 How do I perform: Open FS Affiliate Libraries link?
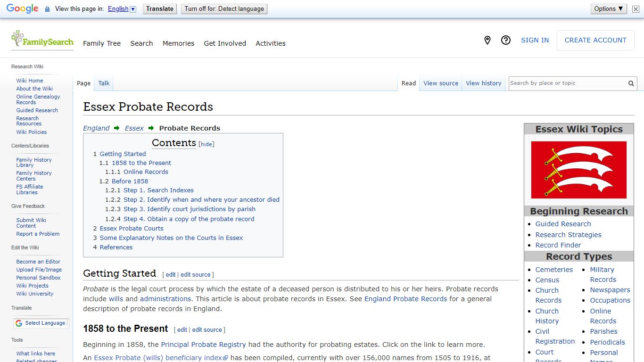pyautogui.click(x=30, y=189)
